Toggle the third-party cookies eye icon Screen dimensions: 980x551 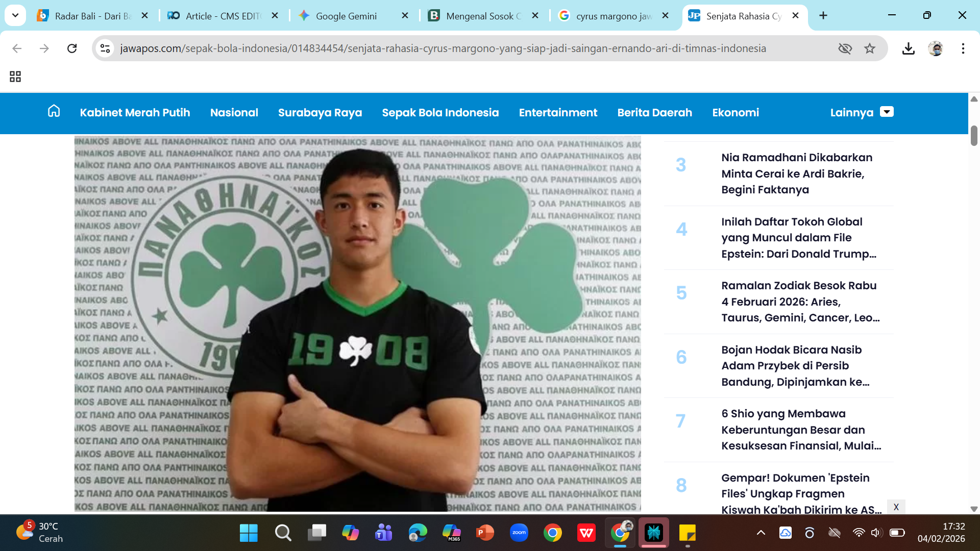(x=845, y=48)
